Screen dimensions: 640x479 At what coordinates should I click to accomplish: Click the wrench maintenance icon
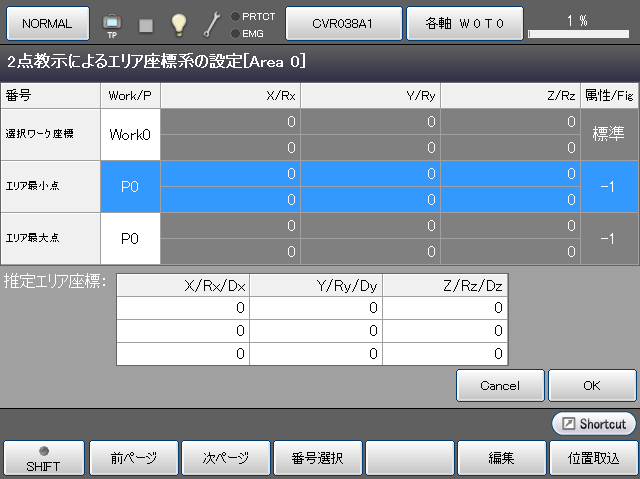212,23
